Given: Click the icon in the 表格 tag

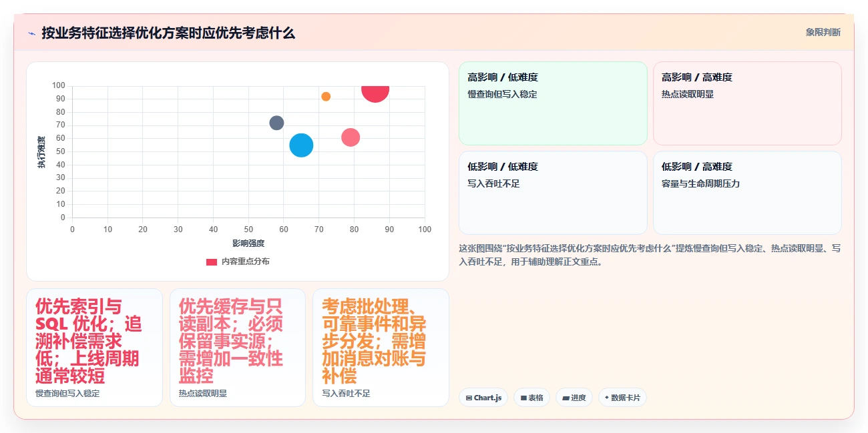Looking at the screenshot, I should click(523, 398).
